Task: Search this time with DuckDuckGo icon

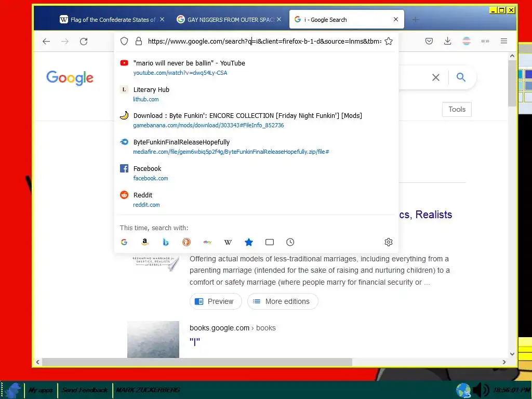Action: click(187, 242)
